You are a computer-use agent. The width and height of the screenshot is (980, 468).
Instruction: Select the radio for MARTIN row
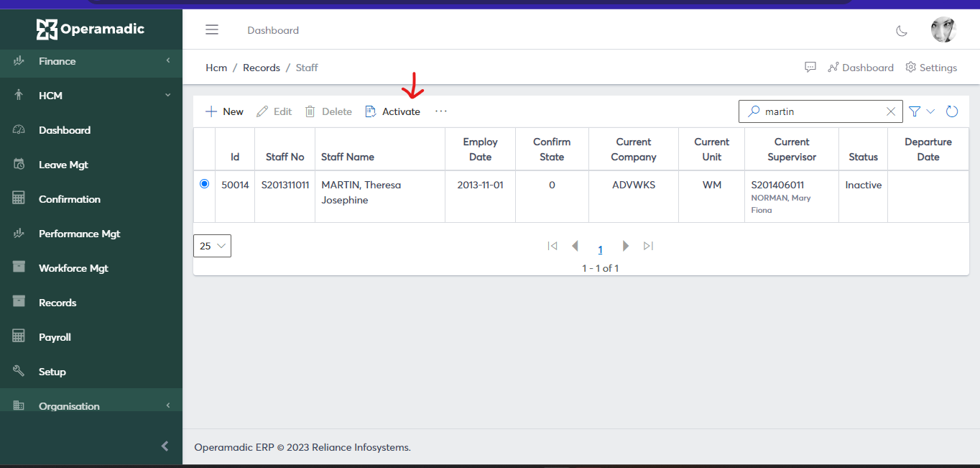click(204, 184)
